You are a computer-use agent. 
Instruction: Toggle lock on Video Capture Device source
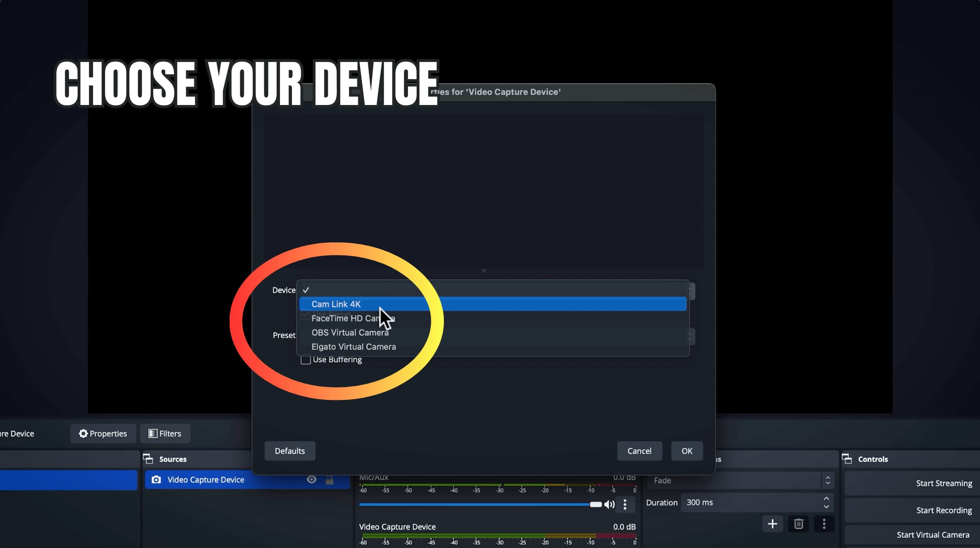pyautogui.click(x=330, y=480)
